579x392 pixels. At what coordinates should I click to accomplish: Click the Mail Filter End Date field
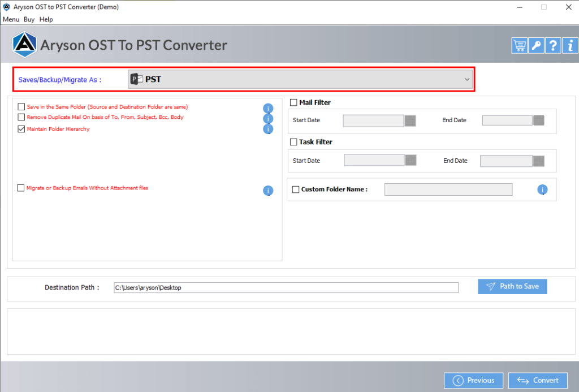(x=507, y=120)
